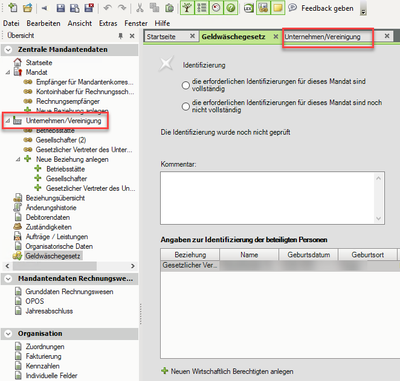This screenshot has width=400, height=381.
Task: Open the Ansicht menu
Action: tap(80, 23)
